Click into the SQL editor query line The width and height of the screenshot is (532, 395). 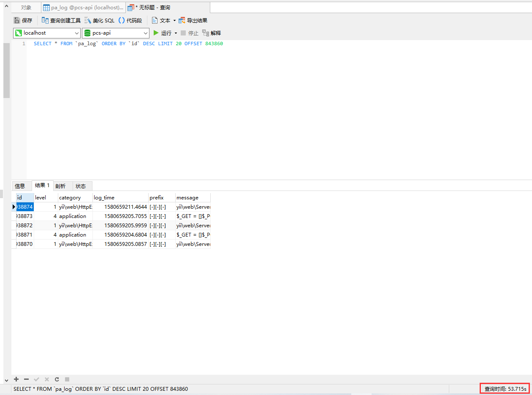128,44
